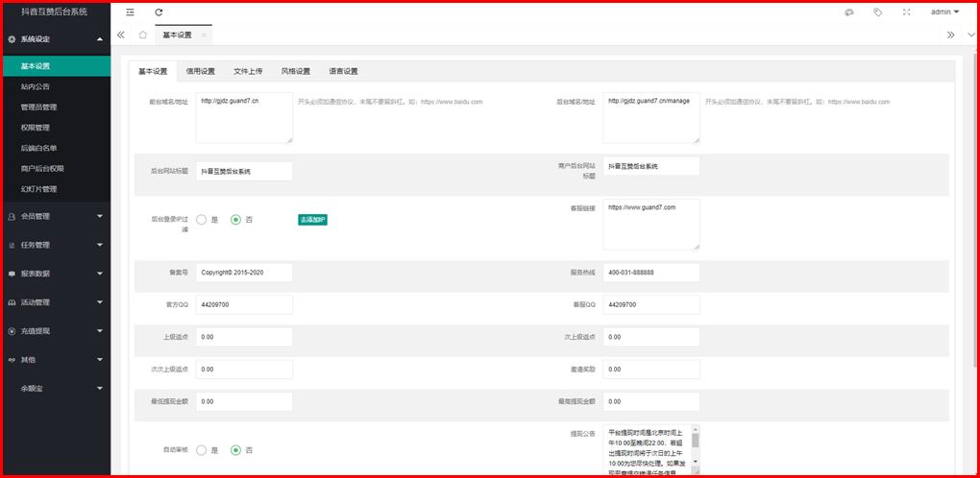
Task: Close the 基本设置 page tab
Action: pyautogui.click(x=204, y=35)
